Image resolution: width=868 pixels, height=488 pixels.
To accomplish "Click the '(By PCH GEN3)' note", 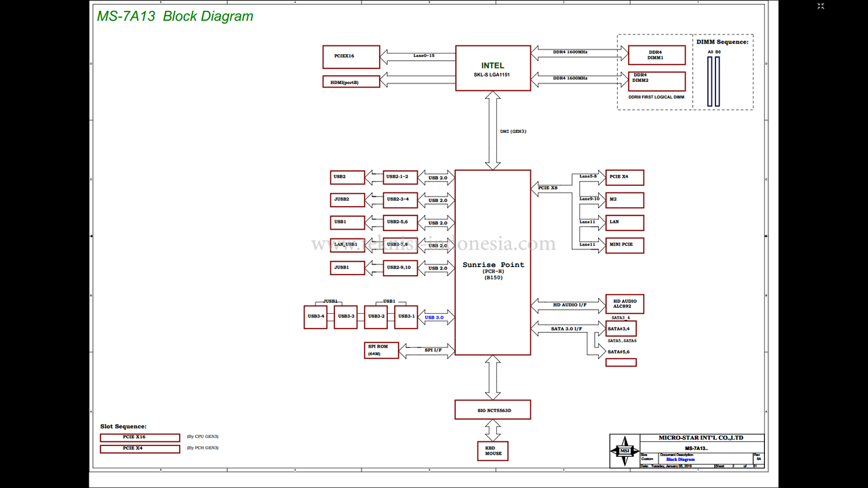I will 202,447.
